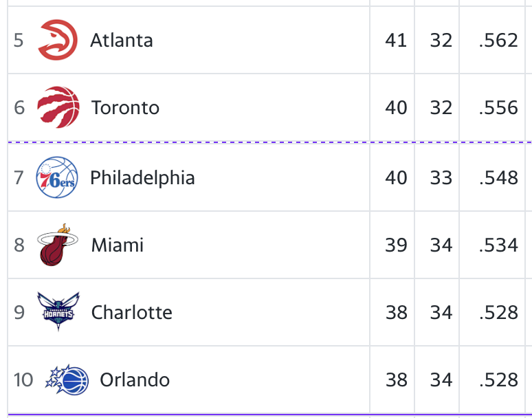Select rank number 7 beside 76ers
The height and width of the screenshot is (418, 532).
click(19, 177)
